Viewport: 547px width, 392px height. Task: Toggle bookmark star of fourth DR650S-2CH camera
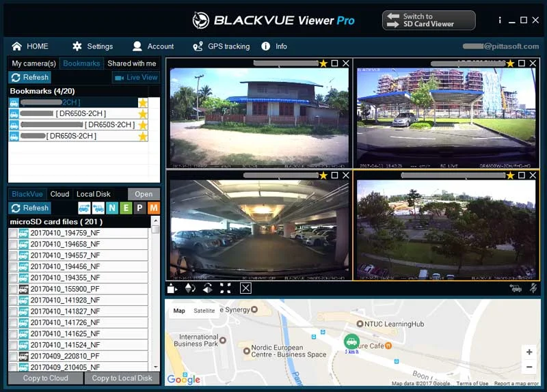point(143,136)
